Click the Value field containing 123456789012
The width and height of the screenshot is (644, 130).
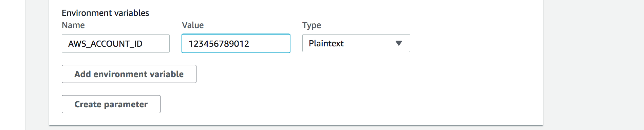[x=236, y=43]
